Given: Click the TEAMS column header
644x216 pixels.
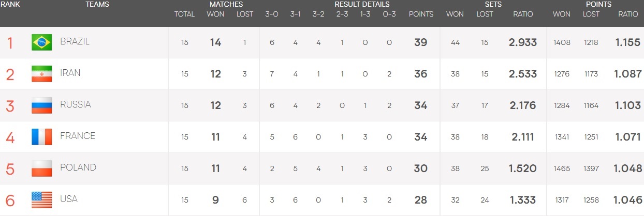Looking at the screenshot, I should coord(97,4).
